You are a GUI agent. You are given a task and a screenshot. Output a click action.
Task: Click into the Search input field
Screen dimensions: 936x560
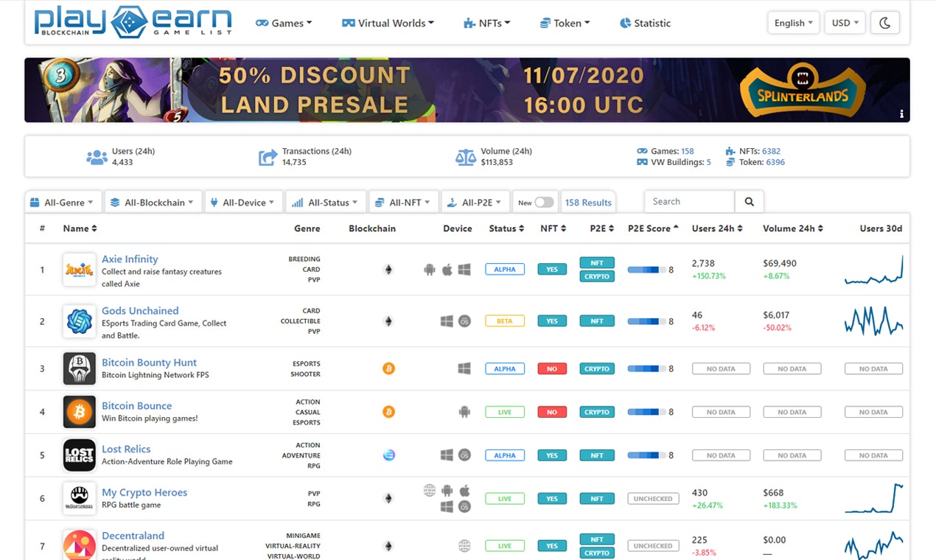689,201
